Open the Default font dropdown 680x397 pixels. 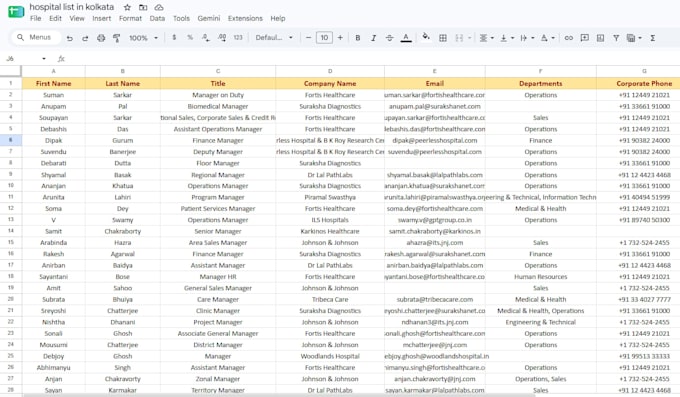click(x=274, y=38)
